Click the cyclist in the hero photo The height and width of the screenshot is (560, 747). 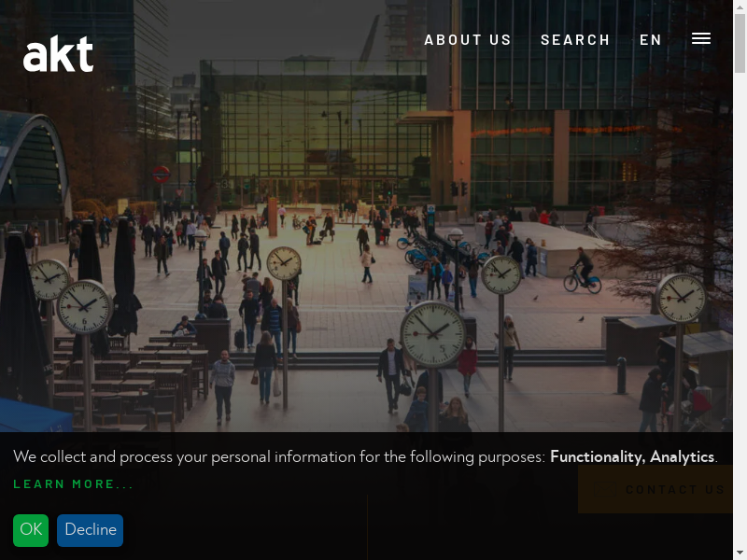click(583, 270)
